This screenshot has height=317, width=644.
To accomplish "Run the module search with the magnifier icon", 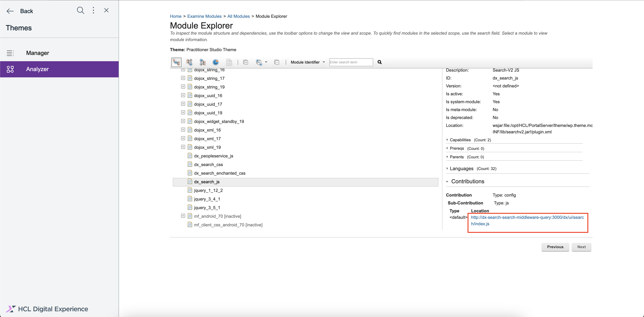I will [379, 62].
